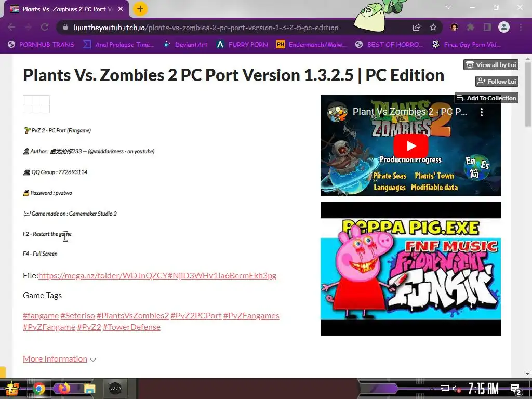Click the F4 - Full Screen text

40,254
